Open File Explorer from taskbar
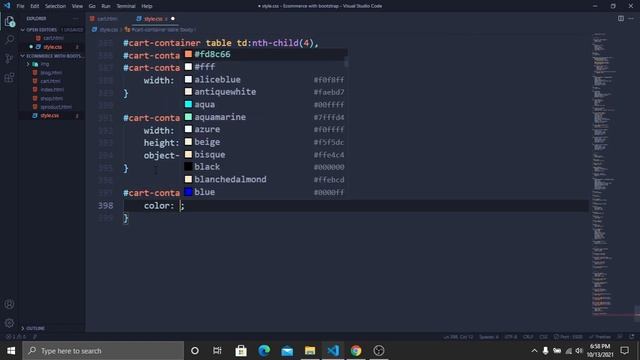The width and height of the screenshot is (640, 360). point(310,351)
